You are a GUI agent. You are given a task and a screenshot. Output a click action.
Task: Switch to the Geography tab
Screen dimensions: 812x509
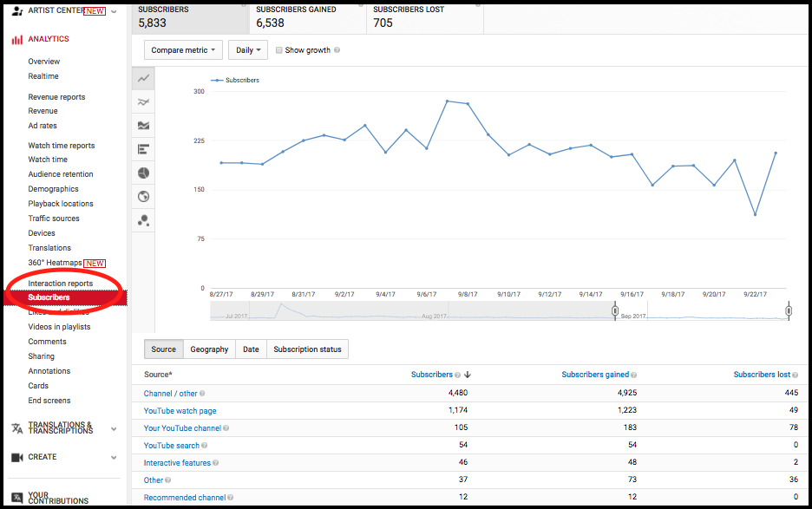click(208, 349)
